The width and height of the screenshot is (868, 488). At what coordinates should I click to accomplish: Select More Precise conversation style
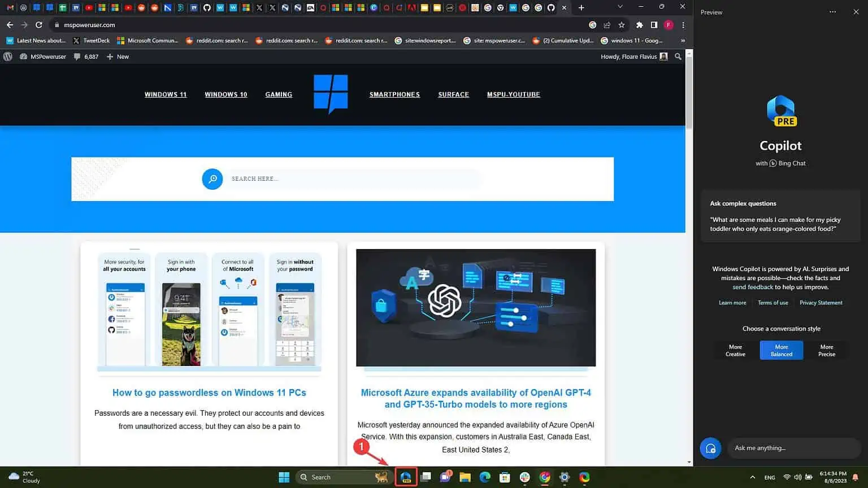coord(827,350)
